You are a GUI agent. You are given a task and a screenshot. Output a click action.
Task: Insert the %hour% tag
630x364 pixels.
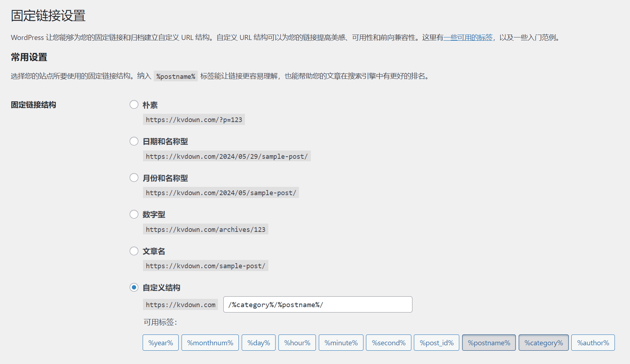[297, 342]
